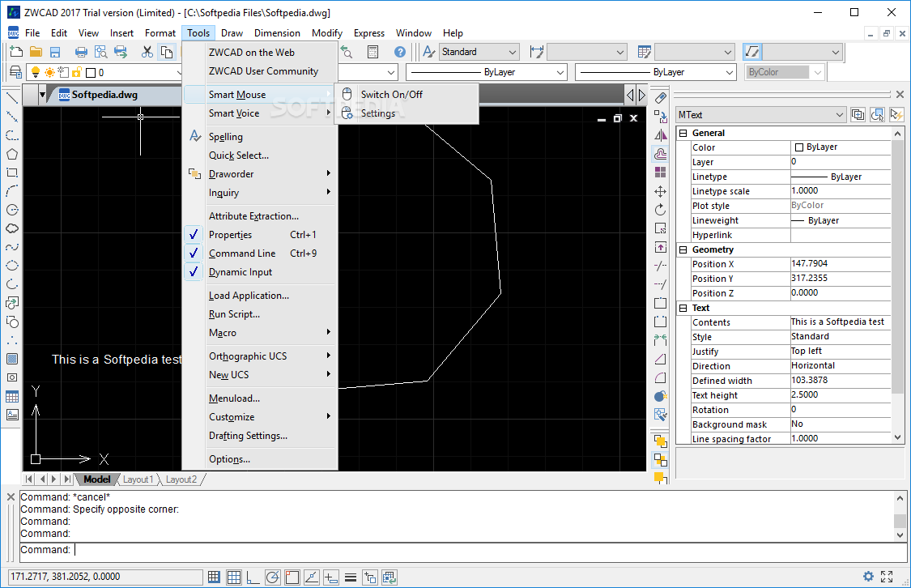
Task: Collapse the Geometry section in Properties
Action: [683, 249]
